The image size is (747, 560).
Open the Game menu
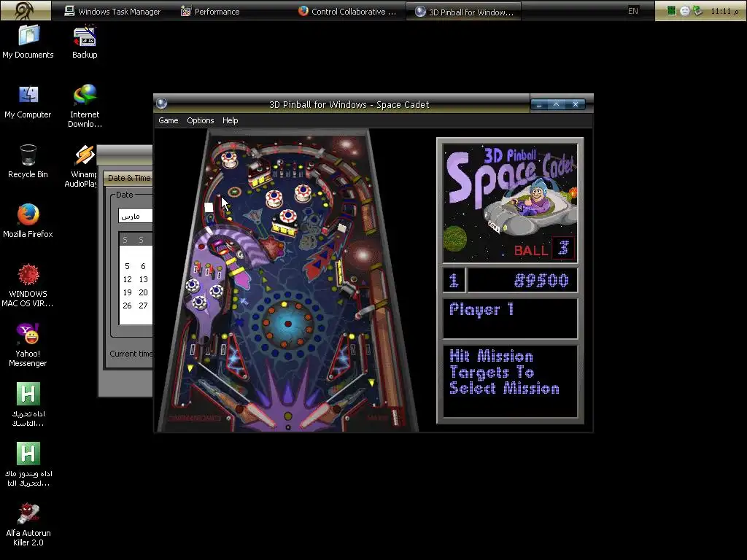[169, 120]
